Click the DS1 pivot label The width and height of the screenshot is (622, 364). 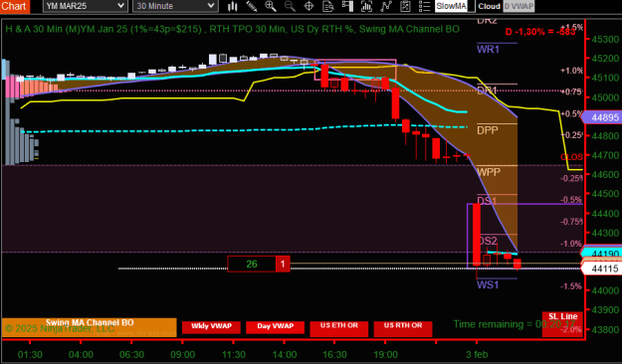pos(487,201)
